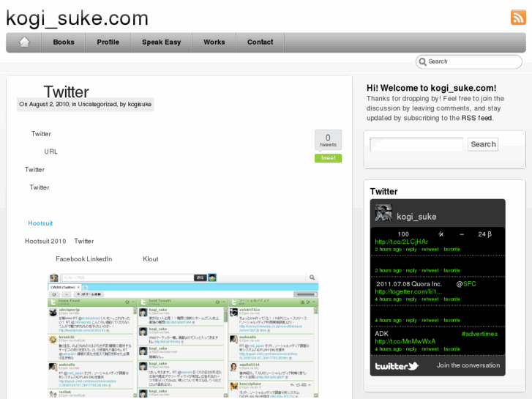Open the Uncategorized category link
Viewport: 532px width, 399px height.
(97, 104)
